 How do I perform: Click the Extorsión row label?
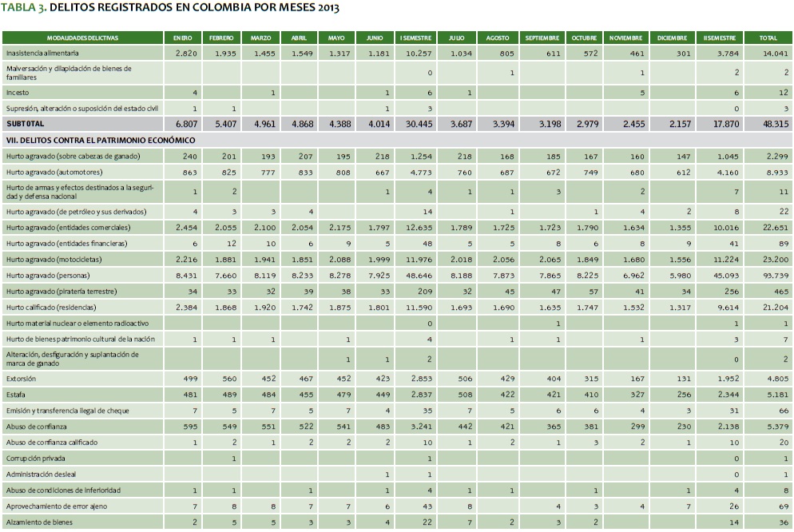[22, 377]
